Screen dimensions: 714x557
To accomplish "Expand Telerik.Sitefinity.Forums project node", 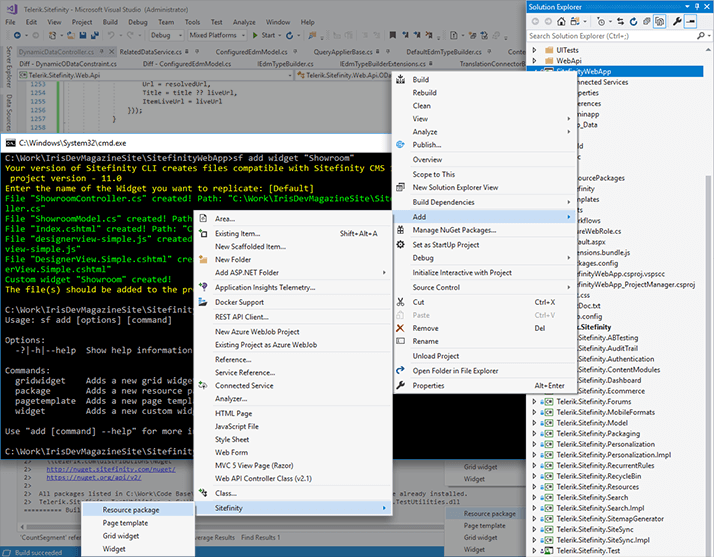I will click(x=535, y=402).
